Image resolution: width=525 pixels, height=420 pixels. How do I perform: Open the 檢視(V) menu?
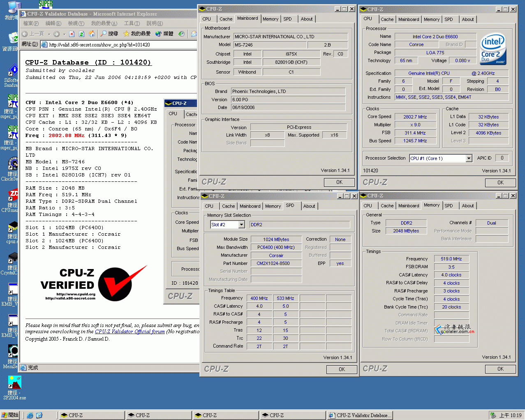(76, 23)
